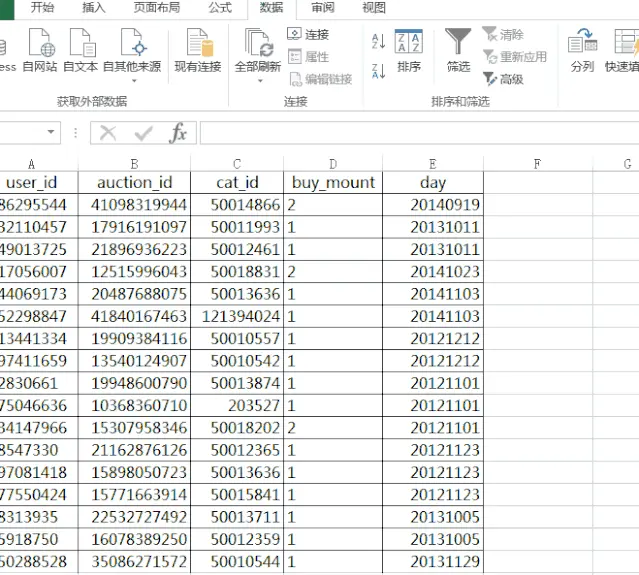Sort ascending with the A-to-Z icon
639x575 pixels.
click(379, 41)
